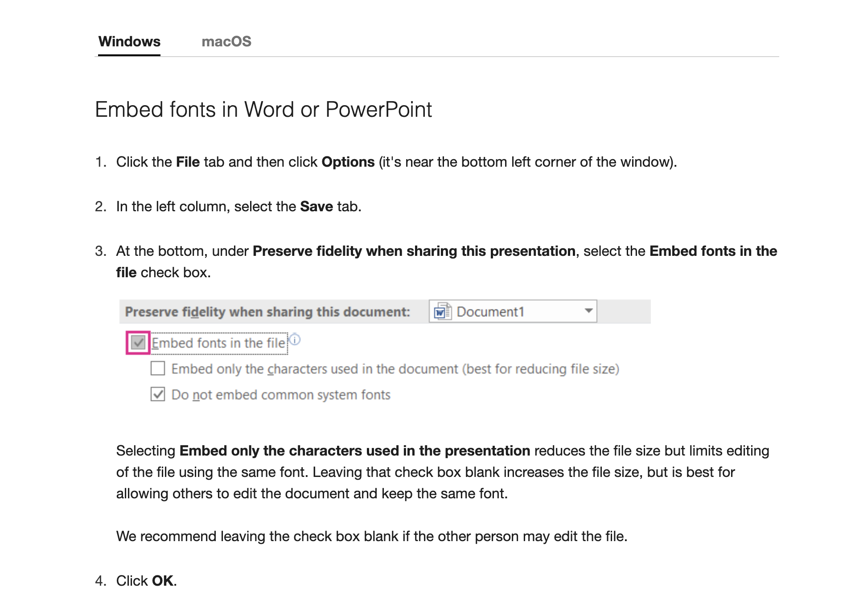Switch to the macOS tab
The image size is (855, 616).
[226, 41]
